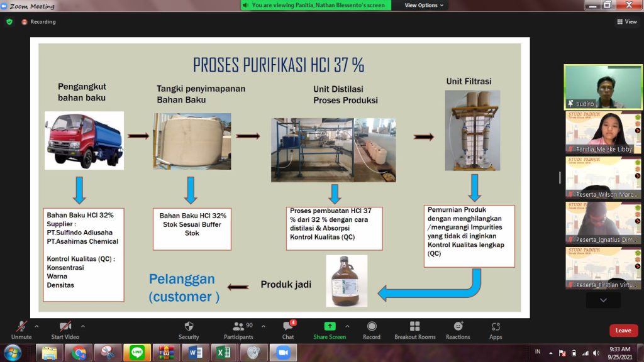Open the View Options menu

click(424, 5)
